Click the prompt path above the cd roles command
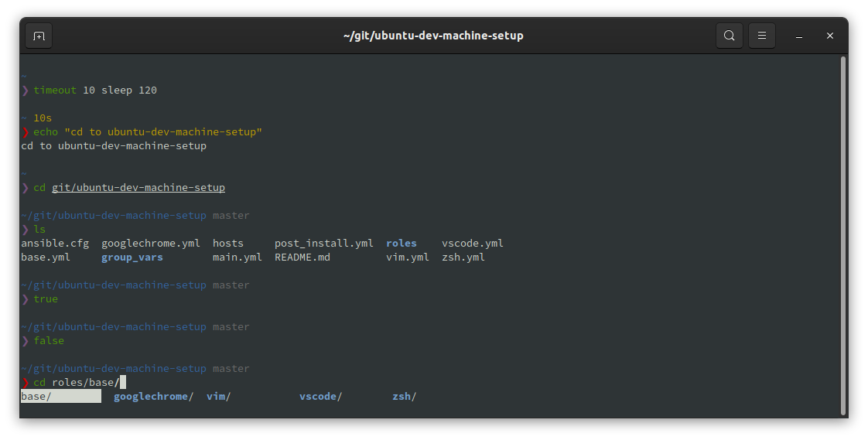This screenshot has width=868, height=440. coord(114,369)
